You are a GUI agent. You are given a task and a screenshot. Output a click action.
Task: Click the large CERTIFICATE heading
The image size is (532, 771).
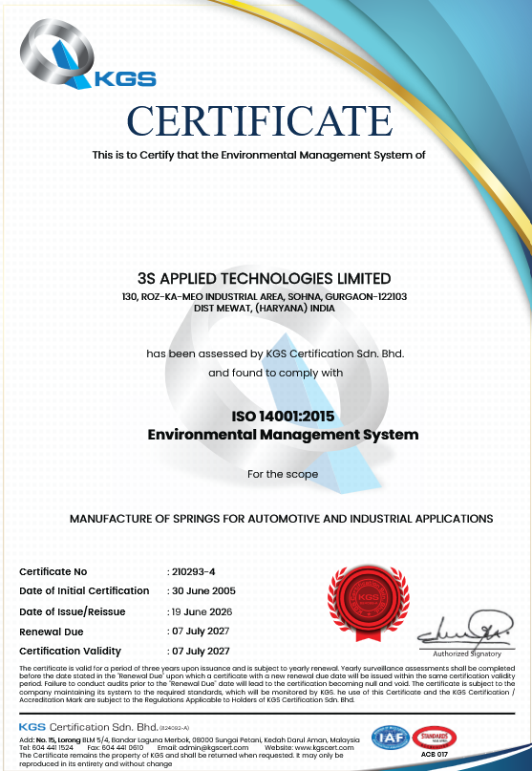click(x=260, y=120)
